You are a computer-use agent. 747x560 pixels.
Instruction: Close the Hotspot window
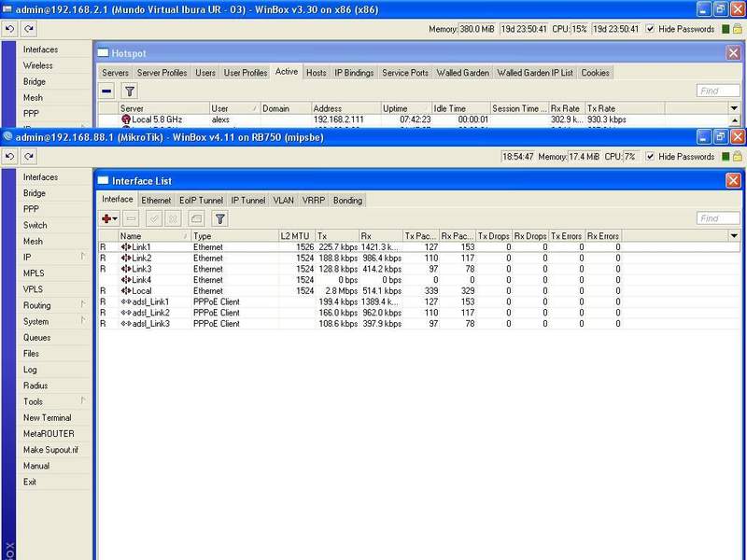(x=733, y=53)
